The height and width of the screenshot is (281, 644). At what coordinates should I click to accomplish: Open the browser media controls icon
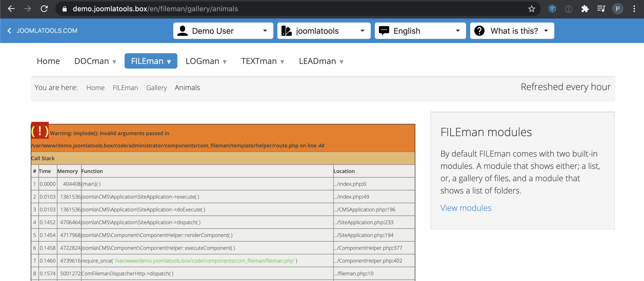coord(601,8)
